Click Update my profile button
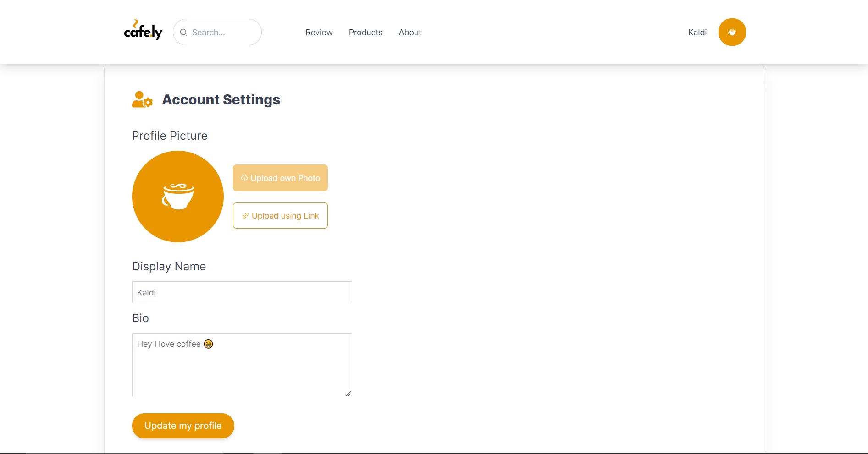 [183, 426]
